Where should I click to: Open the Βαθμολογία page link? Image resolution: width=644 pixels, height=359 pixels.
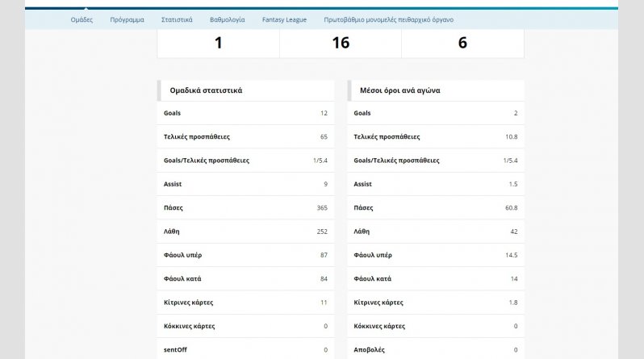[x=227, y=19]
